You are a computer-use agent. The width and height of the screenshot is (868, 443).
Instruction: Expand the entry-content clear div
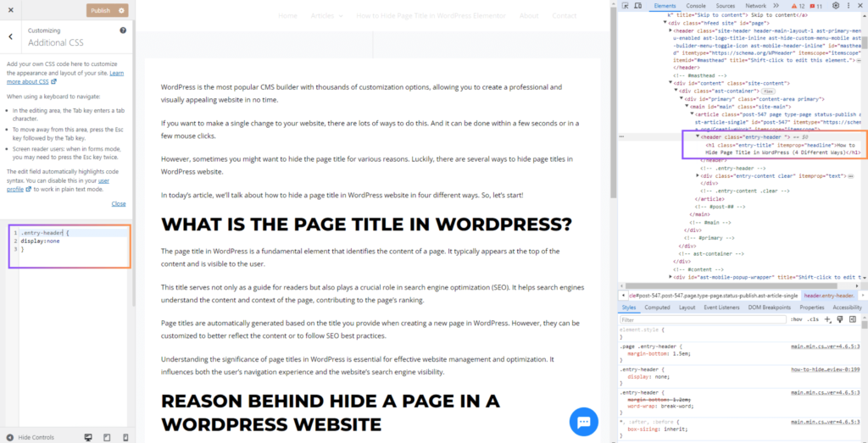(698, 175)
